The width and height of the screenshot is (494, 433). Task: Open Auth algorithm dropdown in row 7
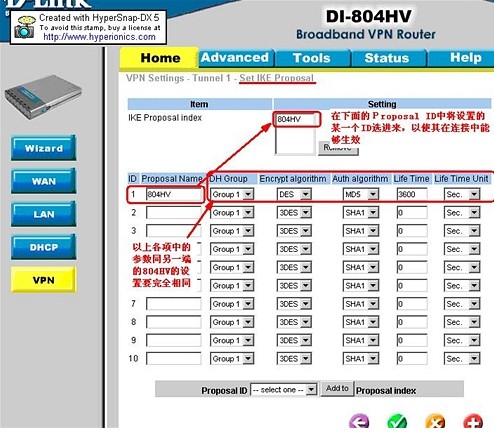[361, 304]
